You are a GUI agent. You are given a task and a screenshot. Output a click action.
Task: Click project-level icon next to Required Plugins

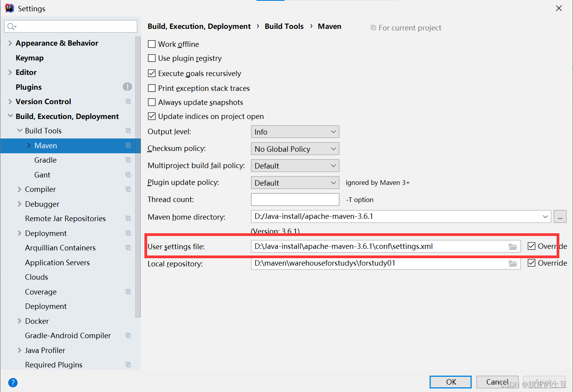(128, 365)
